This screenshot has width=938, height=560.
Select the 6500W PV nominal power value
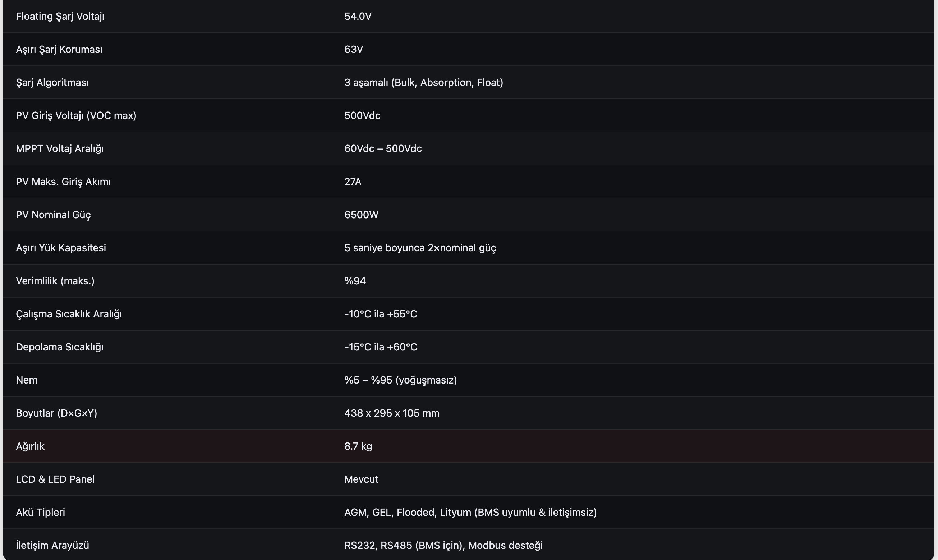click(x=361, y=215)
